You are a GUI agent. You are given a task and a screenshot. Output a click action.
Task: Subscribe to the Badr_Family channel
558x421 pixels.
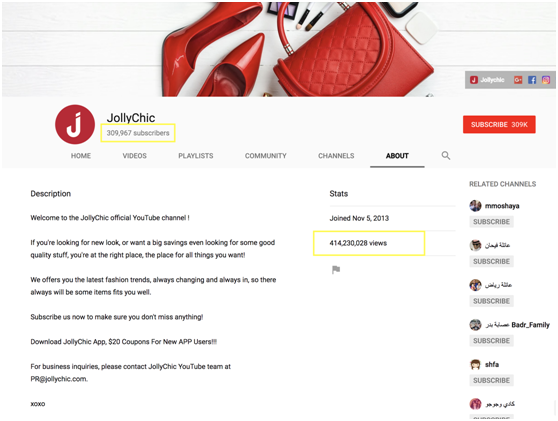[x=491, y=341]
